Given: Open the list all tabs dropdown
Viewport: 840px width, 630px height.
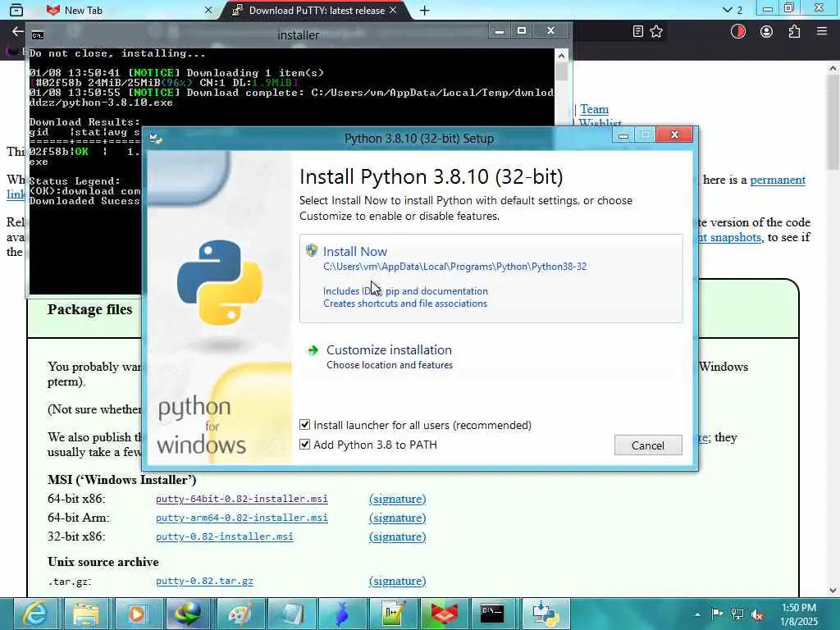Looking at the screenshot, I should tap(733, 10).
